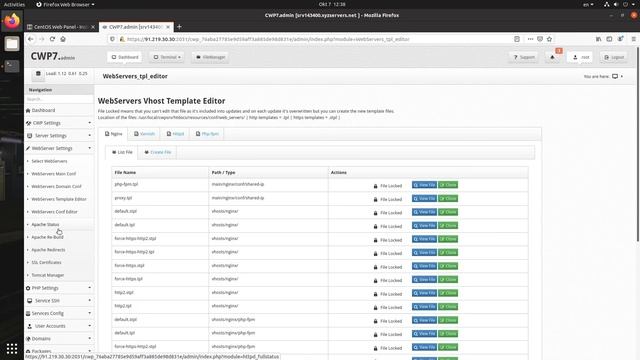Click the page vertical scrollbar
The width and height of the screenshot is (640, 360).
[638, 143]
